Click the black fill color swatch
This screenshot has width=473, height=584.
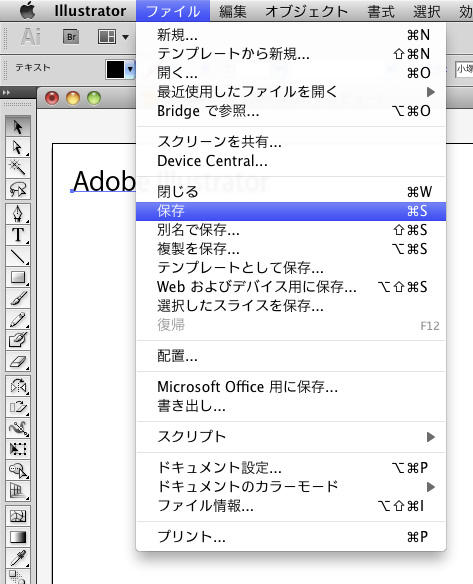(115, 69)
